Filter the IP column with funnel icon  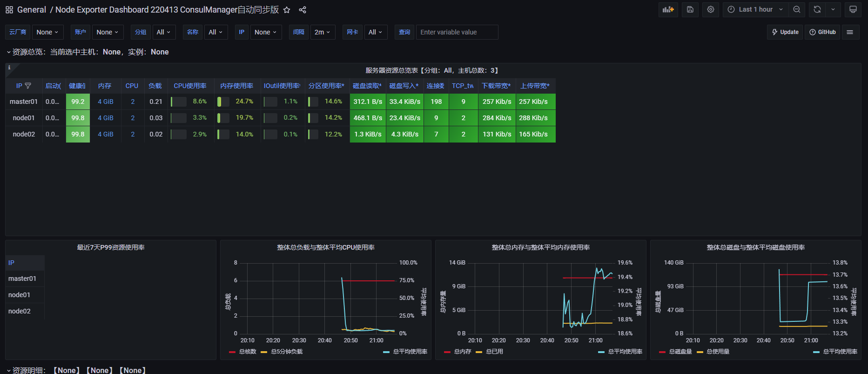tap(28, 86)
